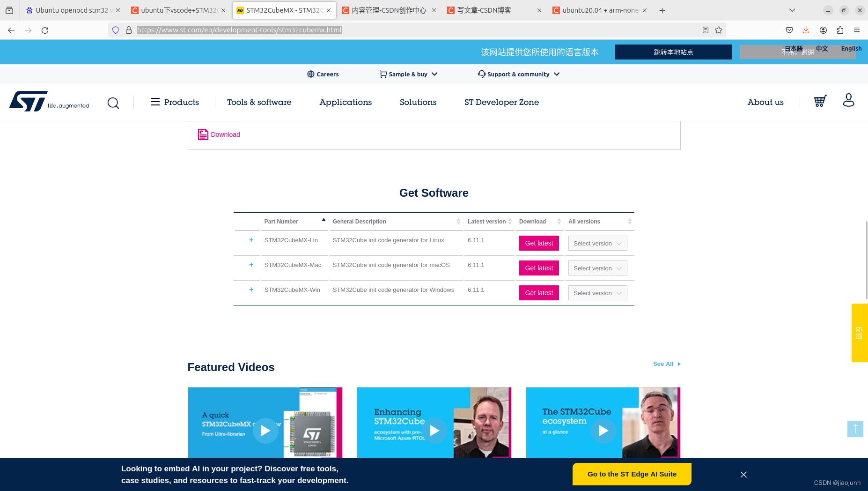The width and height of the screenshot is (868, 491).
Task: Open Firefox downloads panel
Action: tap(806, 30)
